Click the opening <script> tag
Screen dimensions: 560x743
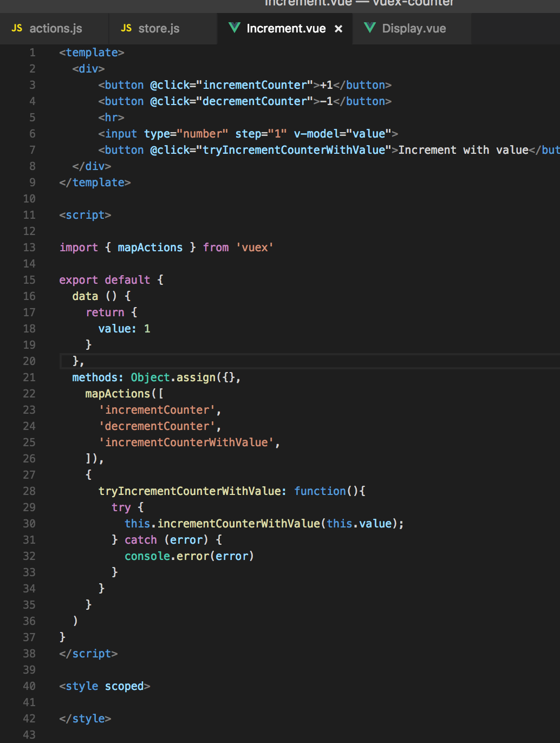(86, 215)
